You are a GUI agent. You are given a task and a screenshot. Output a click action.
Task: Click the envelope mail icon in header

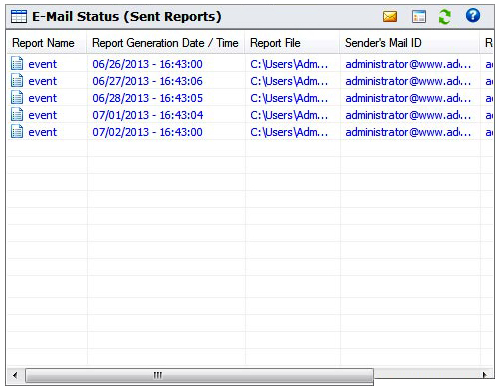[390, 16]
